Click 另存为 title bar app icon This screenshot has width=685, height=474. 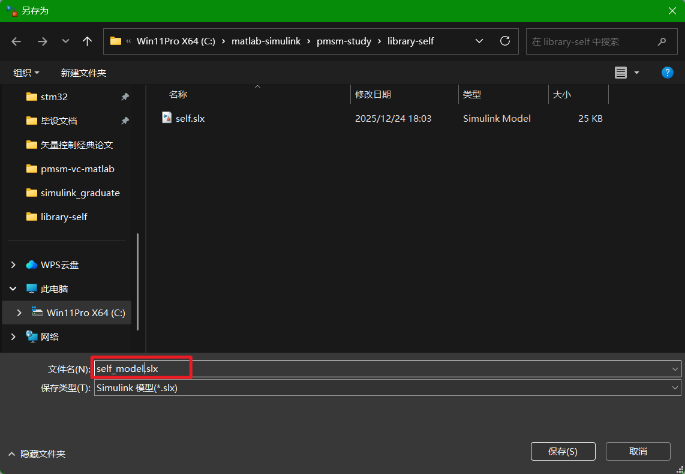click(12, 11)
